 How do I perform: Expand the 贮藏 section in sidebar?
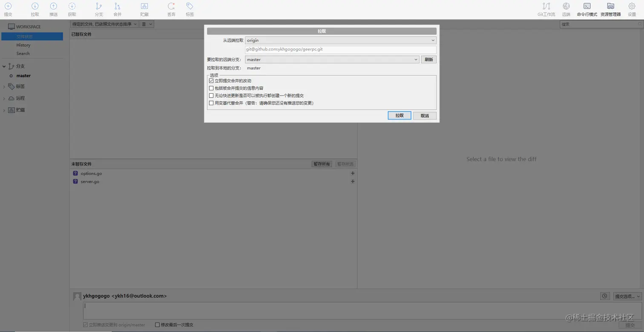pos(4,110)
